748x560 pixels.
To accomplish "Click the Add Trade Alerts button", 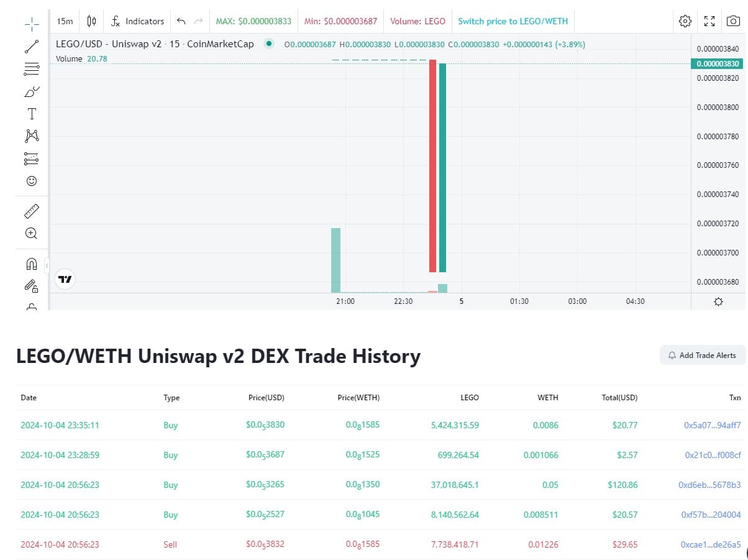I will (702, 356).
